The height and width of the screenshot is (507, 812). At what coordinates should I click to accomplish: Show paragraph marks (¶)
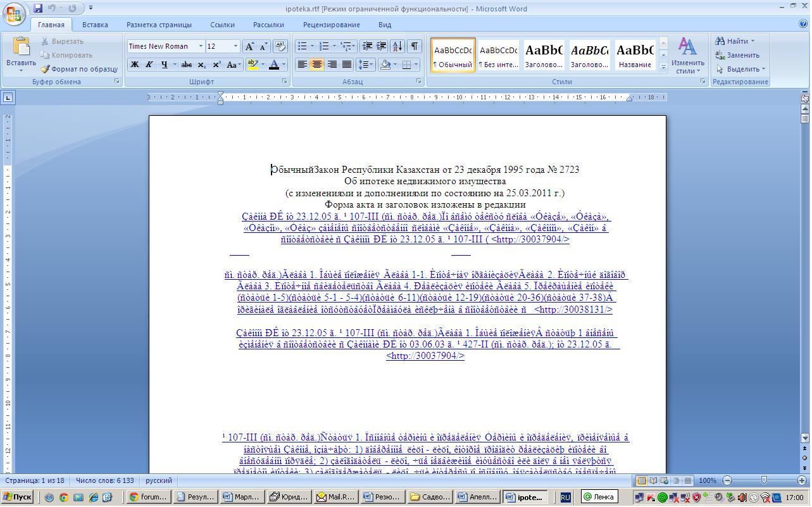click(x=415, y=46)
